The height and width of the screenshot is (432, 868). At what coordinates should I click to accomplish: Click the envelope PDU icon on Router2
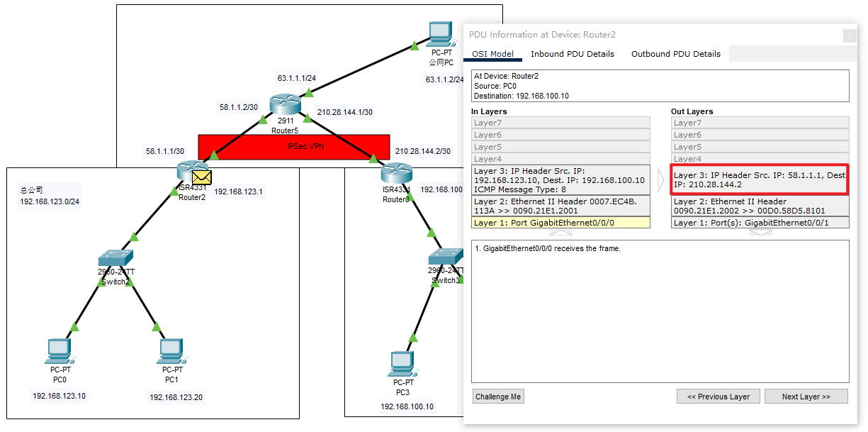[x=202, y=177]
